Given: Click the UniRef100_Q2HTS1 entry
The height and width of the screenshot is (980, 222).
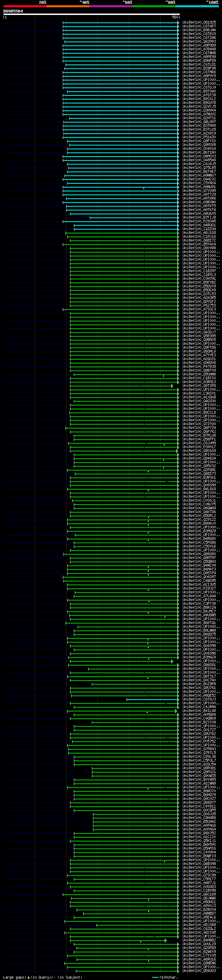Looking at the screenshot, I should coord(199,118).
